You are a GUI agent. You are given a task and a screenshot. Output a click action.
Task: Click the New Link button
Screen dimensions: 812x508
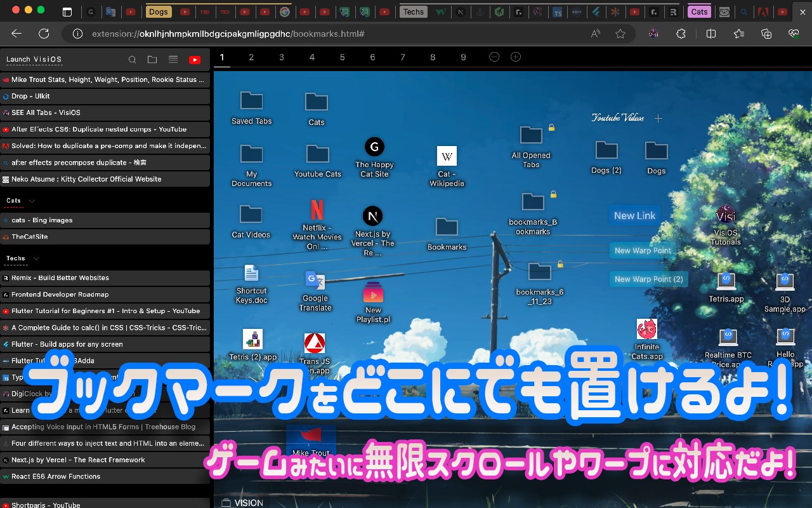point(634,216)
